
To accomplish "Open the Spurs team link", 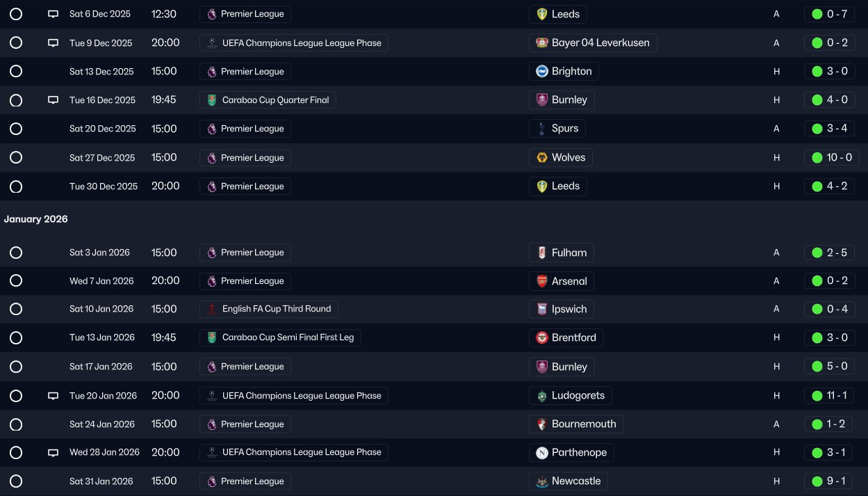I will (564, 129).
